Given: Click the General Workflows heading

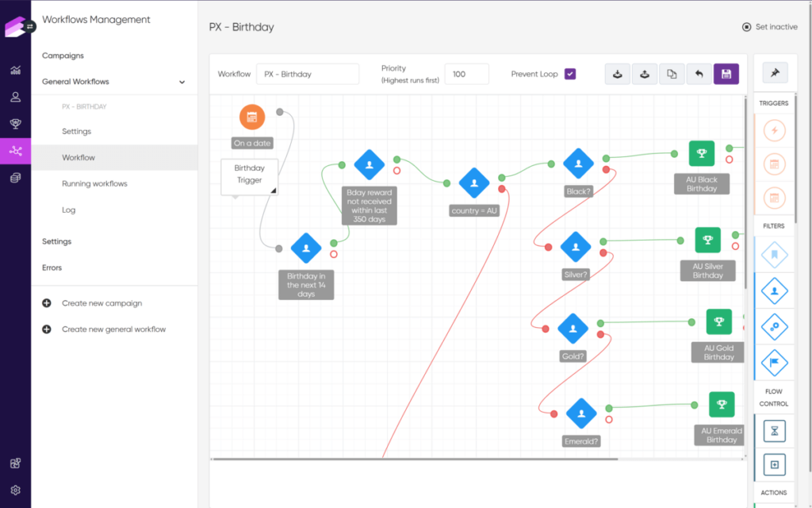Looking at the screenshot, I should click(x=75, y=82).
